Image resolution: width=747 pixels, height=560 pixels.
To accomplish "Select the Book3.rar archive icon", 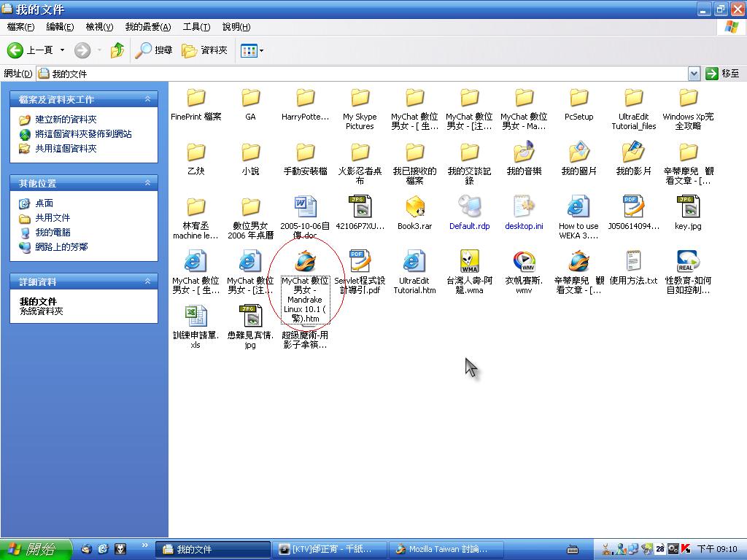I will click(x=414, y=207).
